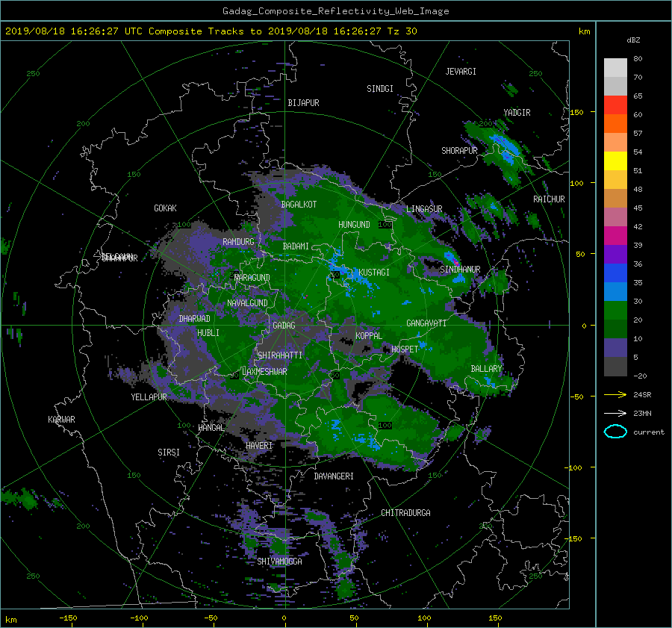Image resolution: width=672 pixels, height=628 pixels.
Task: Click the GOKAK town label
Action: [165, 208]
